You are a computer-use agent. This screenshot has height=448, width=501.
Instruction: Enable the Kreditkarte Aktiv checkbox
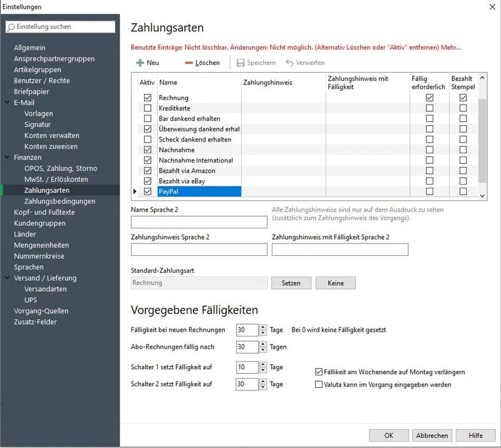(x=148, y=108)
